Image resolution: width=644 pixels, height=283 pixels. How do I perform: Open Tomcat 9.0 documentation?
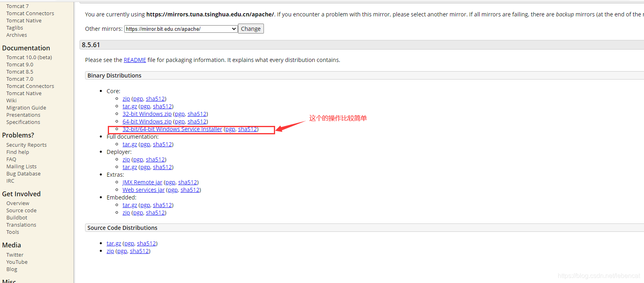click(x=20, y=65)
